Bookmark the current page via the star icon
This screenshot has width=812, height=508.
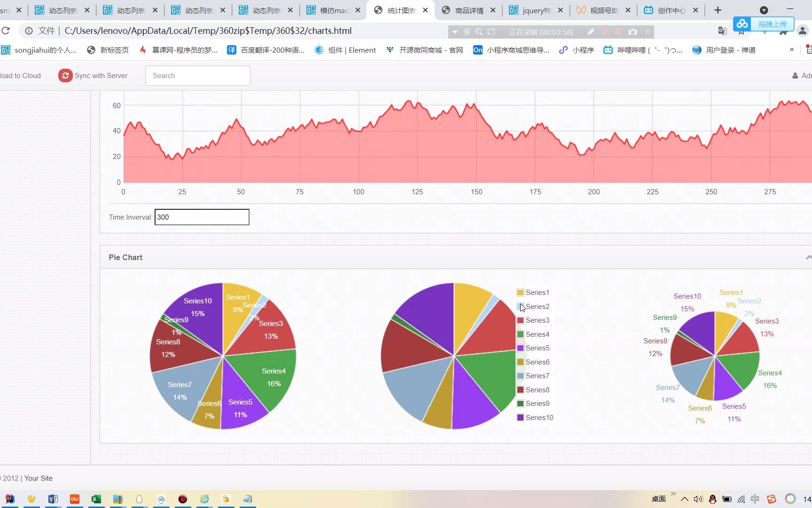(742, 32)
